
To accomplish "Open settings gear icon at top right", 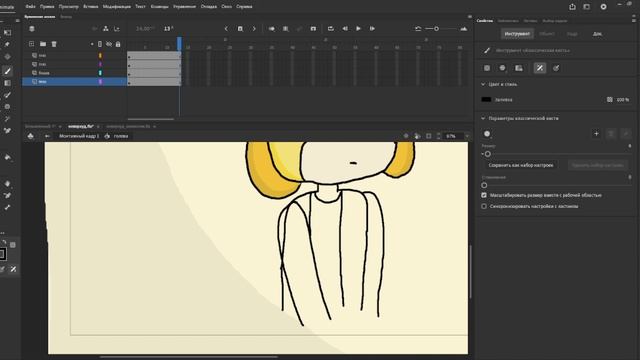I will pyautogui.click(x=603, y=7).
